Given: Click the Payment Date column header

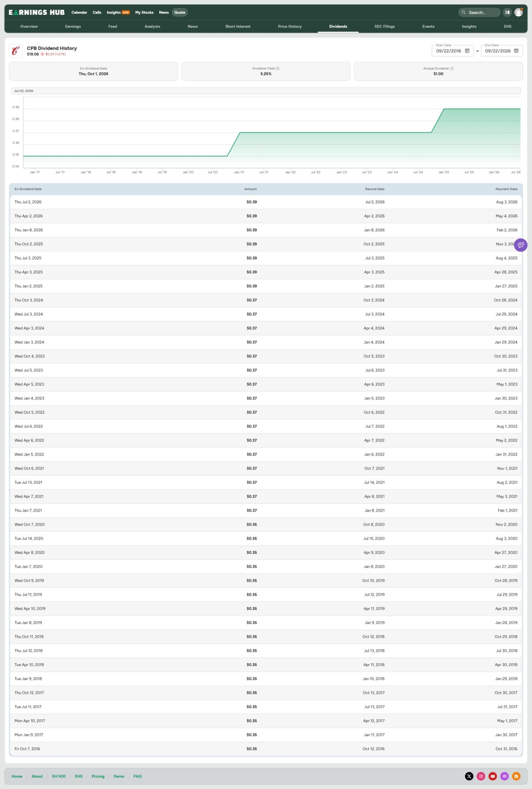Looking at the screenshot, I should (506, 189).
